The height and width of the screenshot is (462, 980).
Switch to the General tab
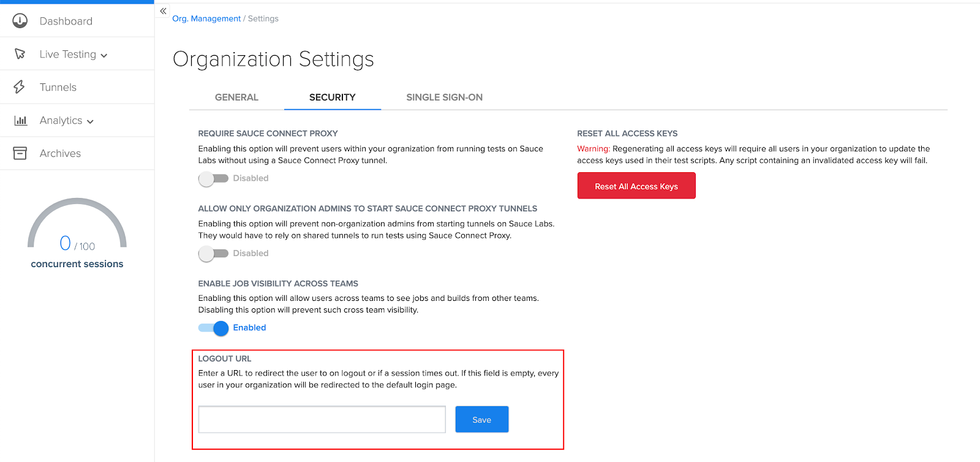(x=236, y=97)
